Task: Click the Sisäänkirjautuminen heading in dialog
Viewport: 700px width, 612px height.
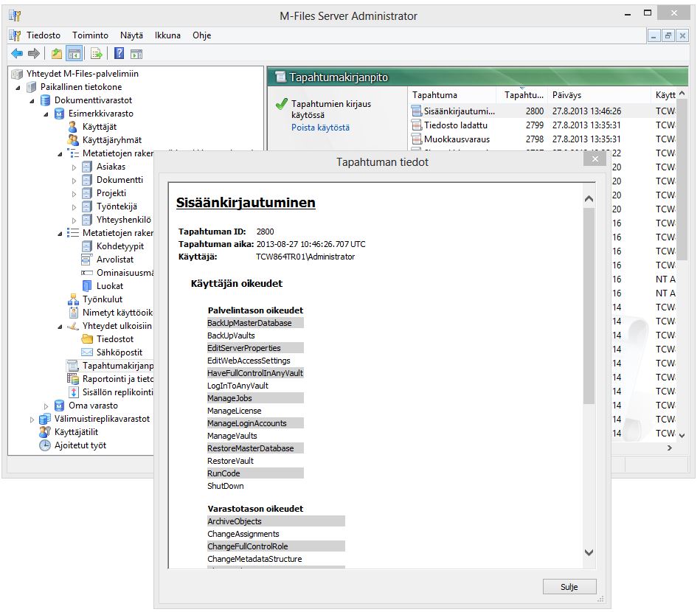Action: (x=246, y=203)
